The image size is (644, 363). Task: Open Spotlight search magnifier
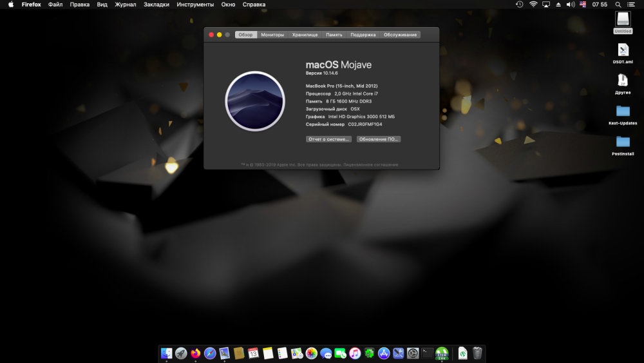point(618,5)
